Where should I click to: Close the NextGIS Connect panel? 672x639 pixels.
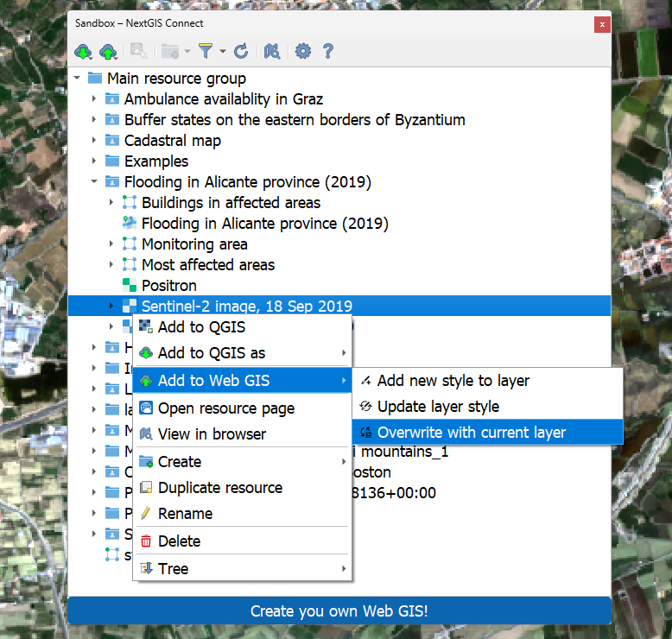pos(602,24)
